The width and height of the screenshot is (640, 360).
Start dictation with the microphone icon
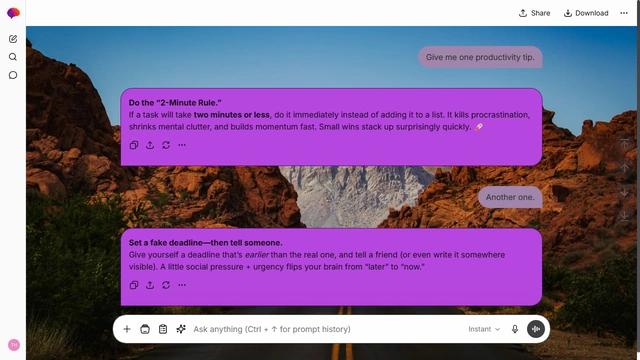click(x=515, y=329)
